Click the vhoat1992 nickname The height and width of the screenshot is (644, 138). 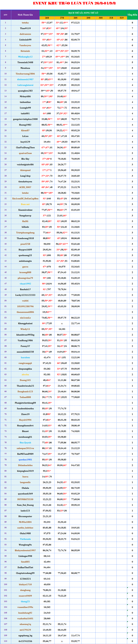coord(25,284)
